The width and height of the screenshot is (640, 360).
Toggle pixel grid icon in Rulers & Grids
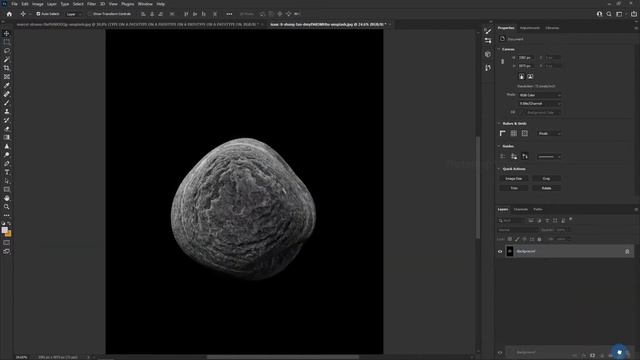pos(524,133)
